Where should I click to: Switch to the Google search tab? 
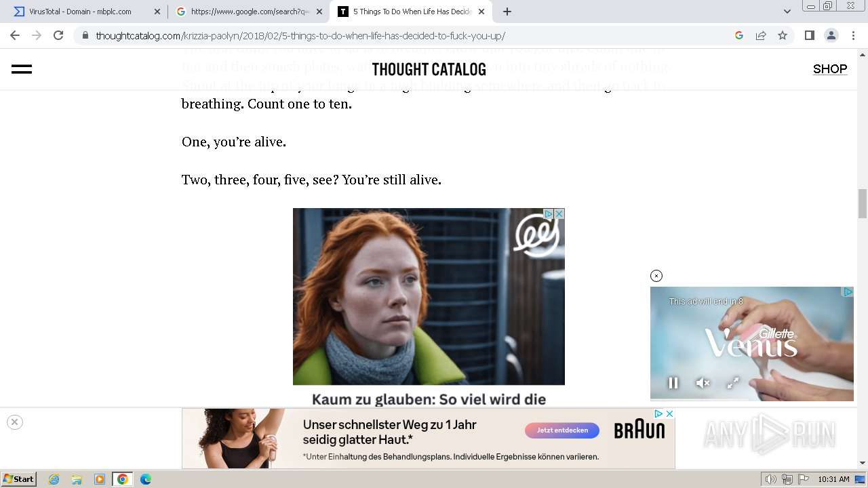(x=248, y=12)
